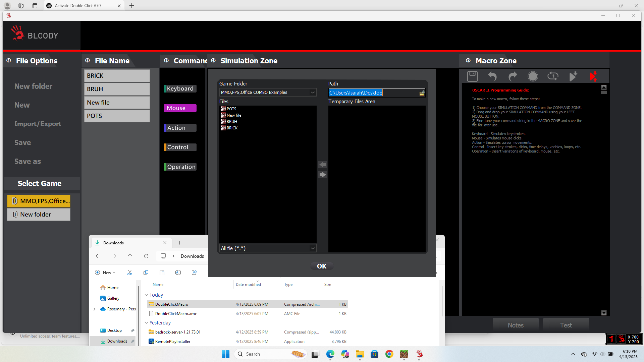This screenshot has height=362, width=644.
Task: Collapse the Today group in Downloads
Action: click(x=147, y=295)
